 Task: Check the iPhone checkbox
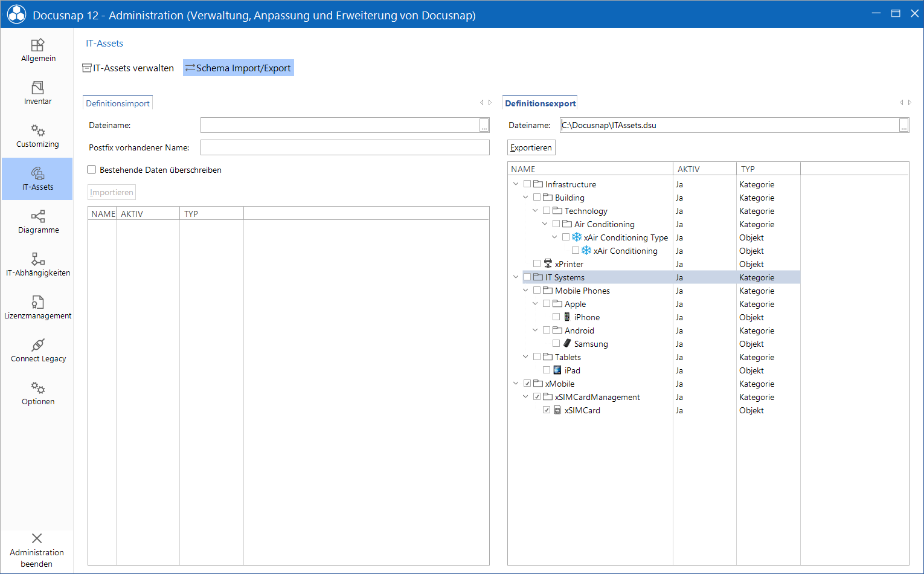coord(556,317)
